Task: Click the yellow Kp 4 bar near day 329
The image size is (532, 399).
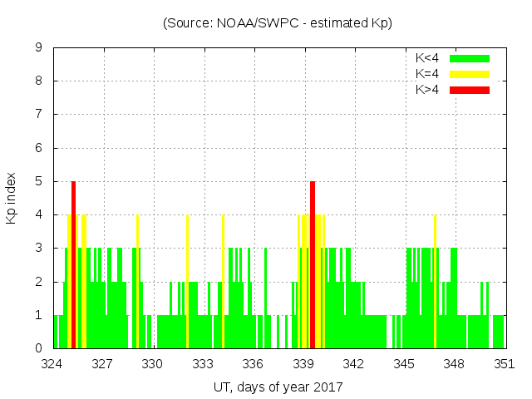Action: click(x=137, y=281)
